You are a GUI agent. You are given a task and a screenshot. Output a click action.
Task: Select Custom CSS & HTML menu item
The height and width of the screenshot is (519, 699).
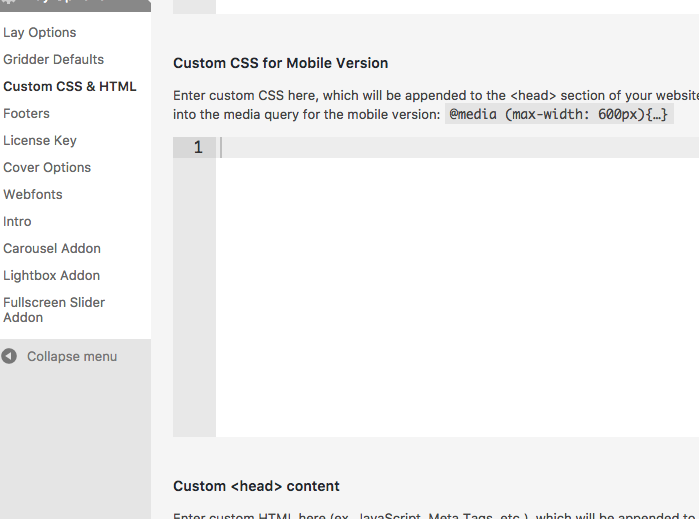tap(70, 87)
